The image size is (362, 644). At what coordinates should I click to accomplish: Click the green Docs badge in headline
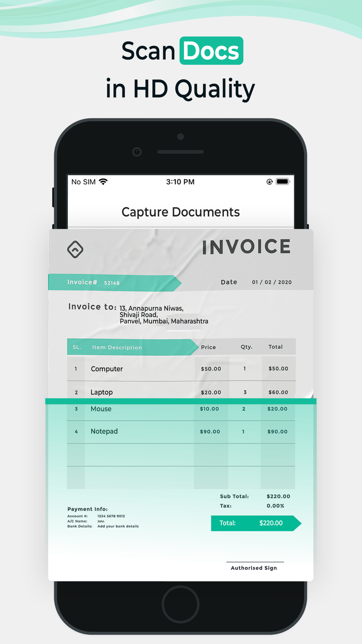(211, 51)
